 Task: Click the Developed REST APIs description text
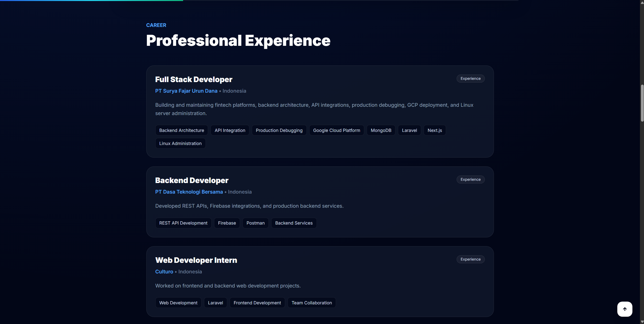tap(249, 206)
